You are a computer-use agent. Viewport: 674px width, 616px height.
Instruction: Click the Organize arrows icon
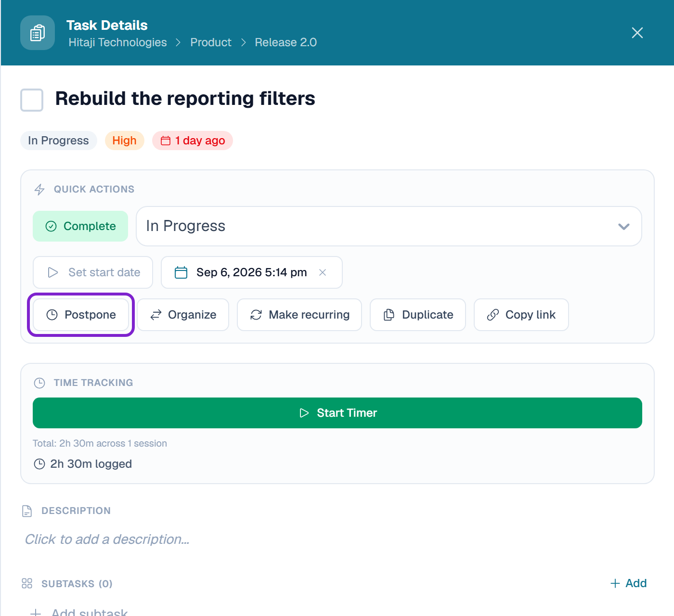point(156,315)
